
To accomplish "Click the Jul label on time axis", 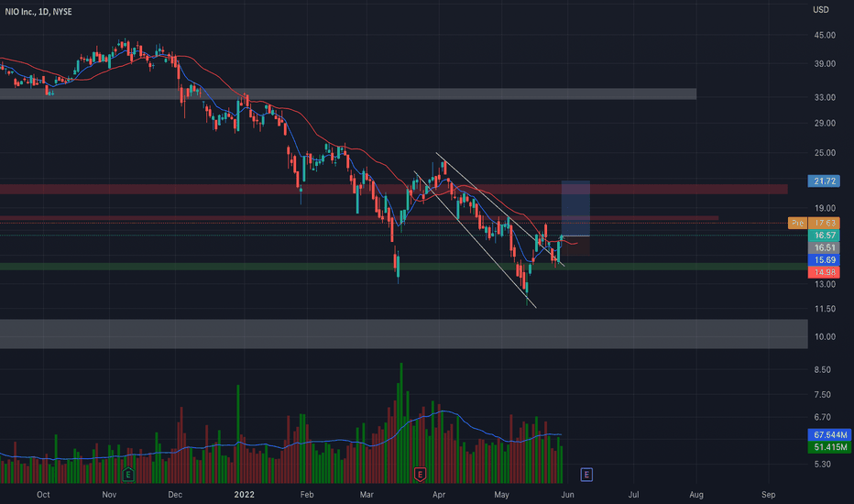I will click(633, 495).
